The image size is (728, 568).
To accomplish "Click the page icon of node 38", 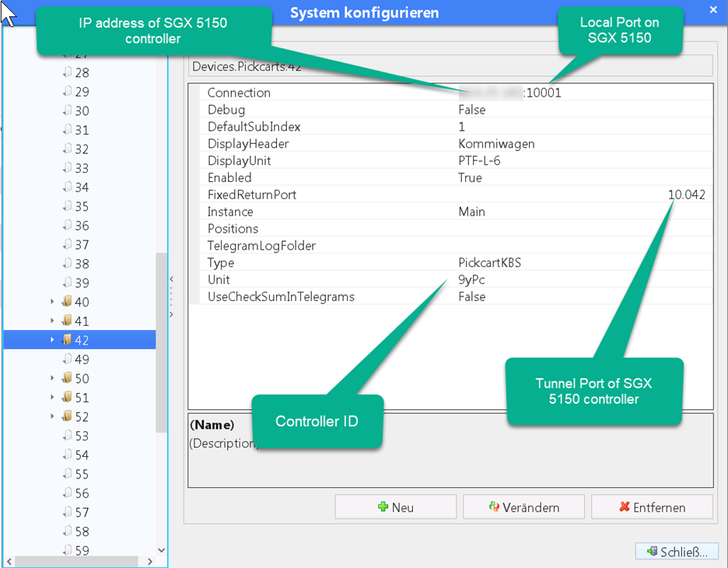I will click(68, 263).
